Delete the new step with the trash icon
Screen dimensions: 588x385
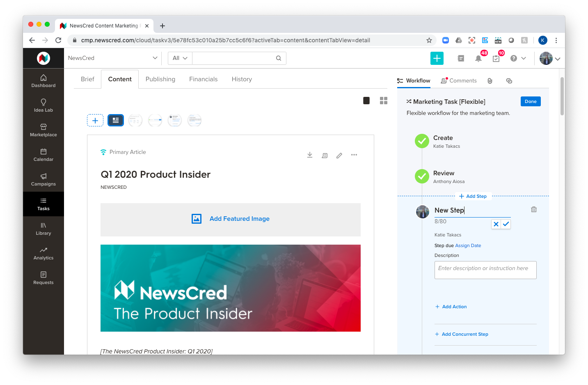(534, 209)
